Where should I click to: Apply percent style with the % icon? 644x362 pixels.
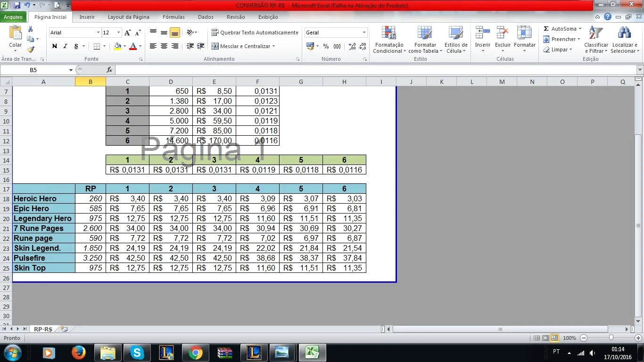[x=326, y=46]
